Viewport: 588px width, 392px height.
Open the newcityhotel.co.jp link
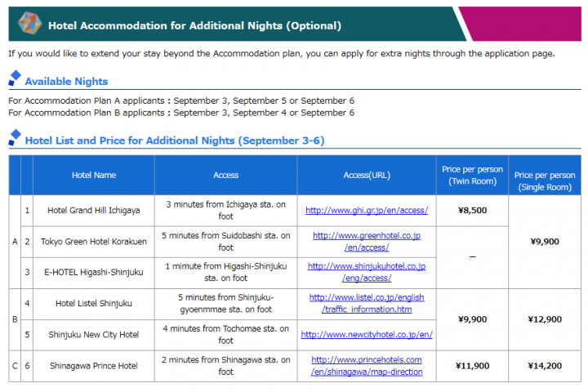tap(367, 335)
